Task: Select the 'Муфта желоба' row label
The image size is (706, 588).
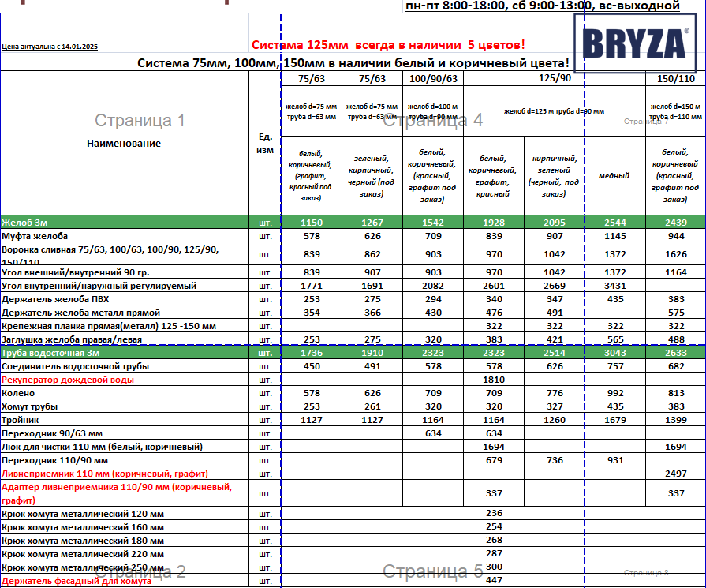Action: coord(35,236)
